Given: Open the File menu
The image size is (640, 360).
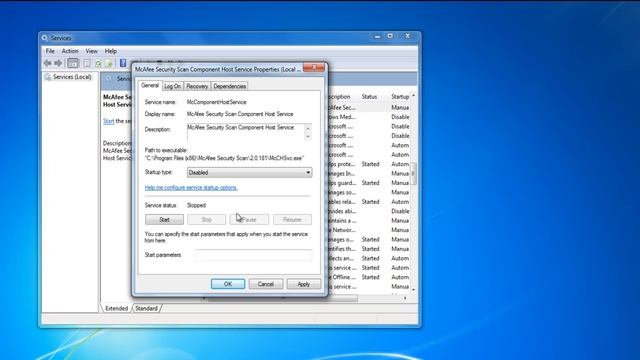Looking at the screenshot, I should point(50,51).
